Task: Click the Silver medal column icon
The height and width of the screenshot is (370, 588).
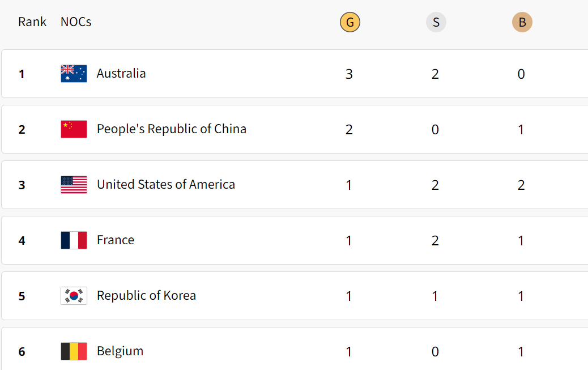Action: (x=436, y=22)
